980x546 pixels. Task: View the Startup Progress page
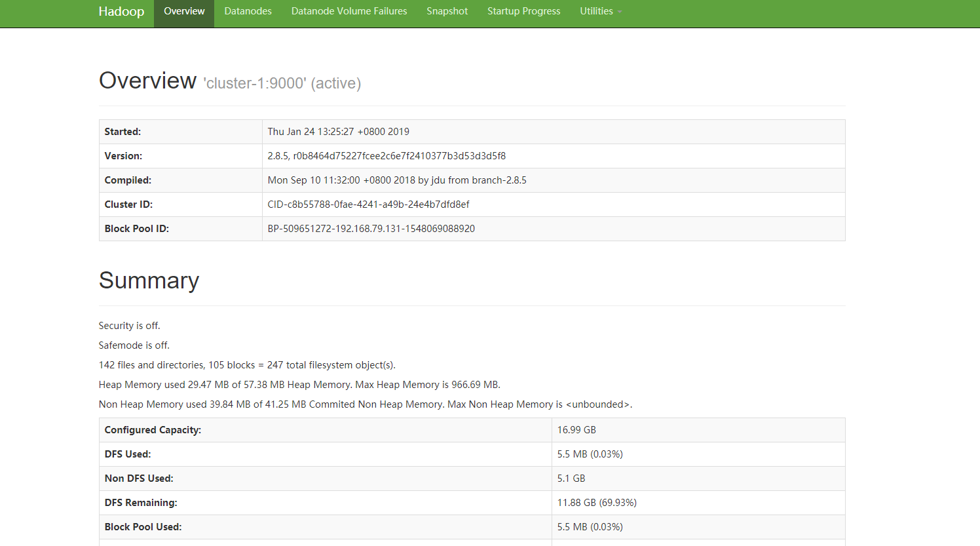click(x=523, y=12)
